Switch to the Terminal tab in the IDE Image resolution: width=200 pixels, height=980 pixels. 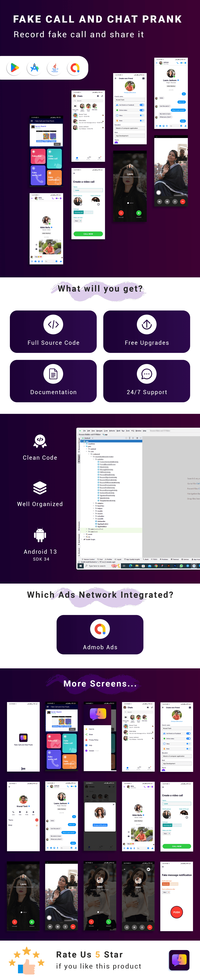(175, 559)
